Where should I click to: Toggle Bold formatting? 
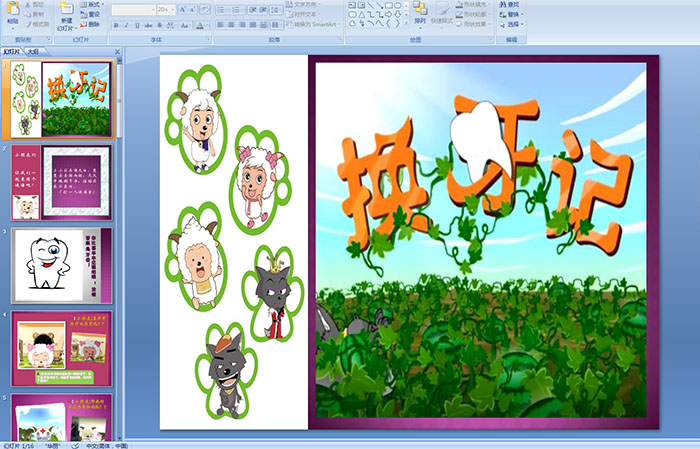tap(116, 26)
